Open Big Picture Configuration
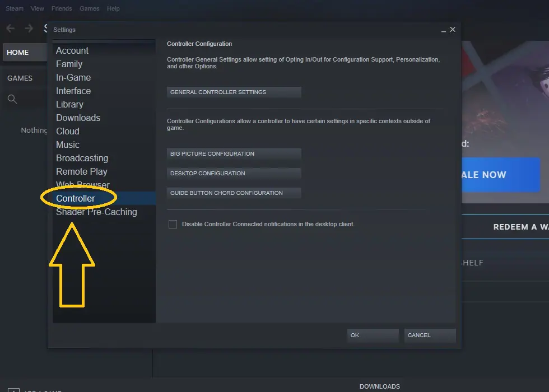The width and height of the screenshot is (549, 392). coord(234,153)
